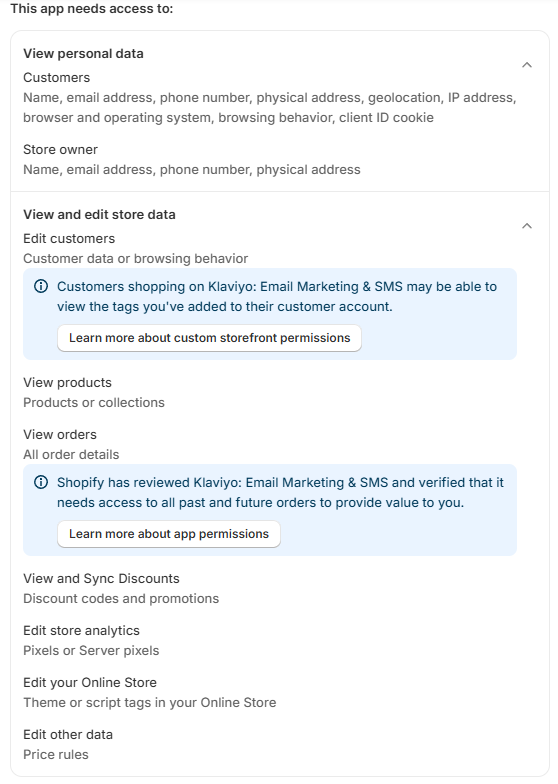Image resolution: width=558 pixels, height=784 pixels.
Task: Select the View and edit store data heading
Action: coord(100,214)
